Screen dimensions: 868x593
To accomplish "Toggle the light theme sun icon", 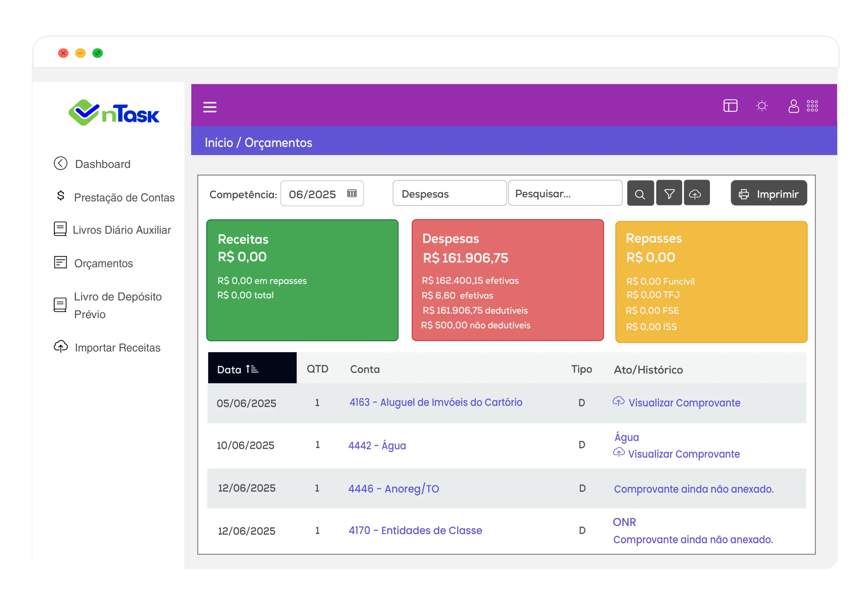I will [x=762, y=106].
